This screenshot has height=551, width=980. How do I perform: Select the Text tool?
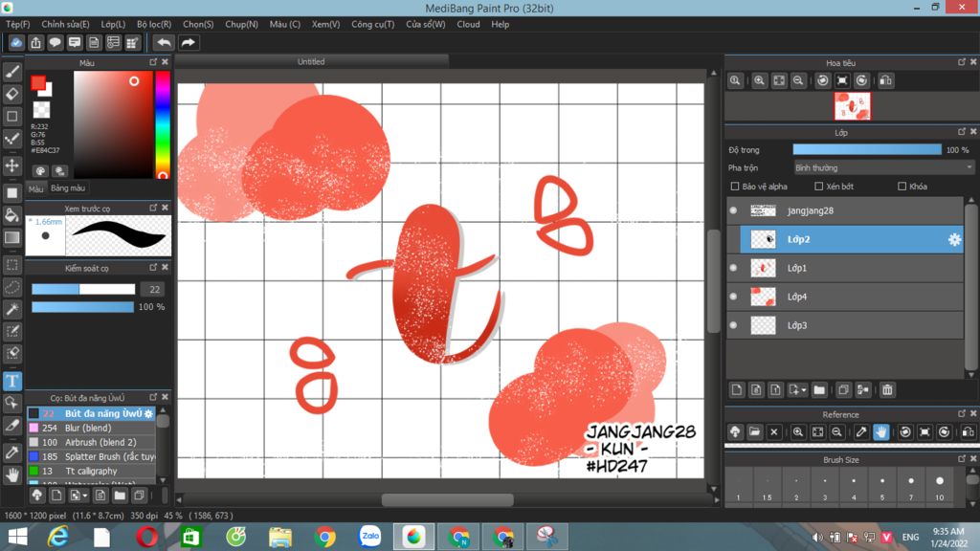pyautogui.click(x=11, y=381)
